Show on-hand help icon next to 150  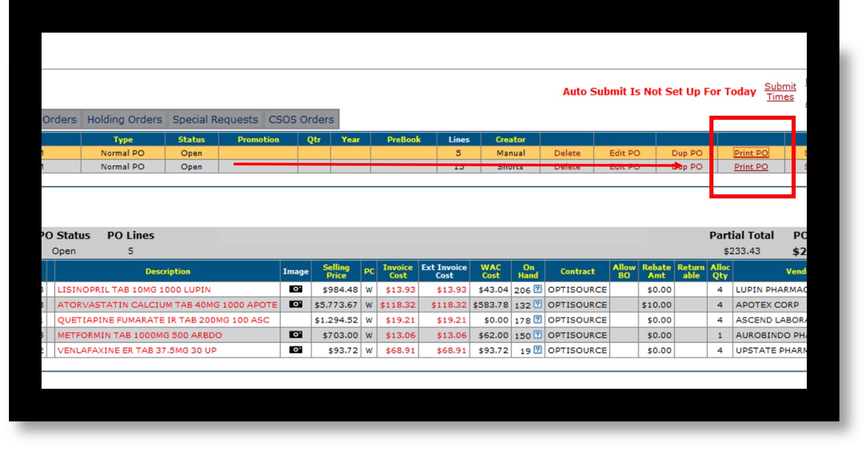pyautogui.click(x=538, y=335)
